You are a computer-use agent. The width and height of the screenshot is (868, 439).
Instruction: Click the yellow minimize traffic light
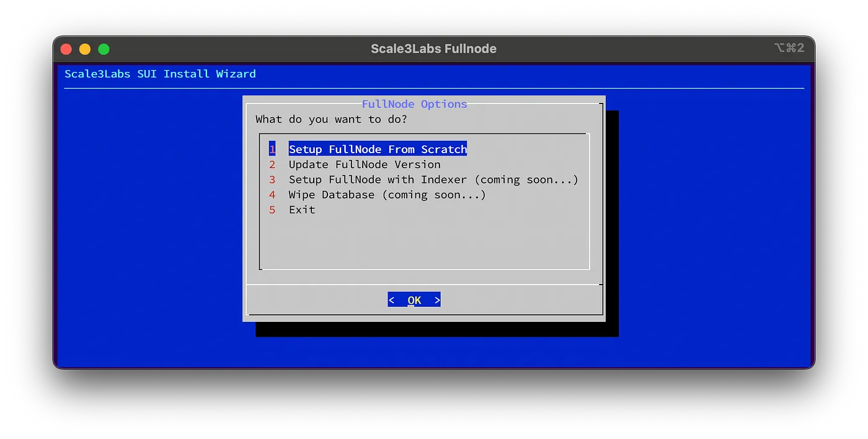(85, 48)
